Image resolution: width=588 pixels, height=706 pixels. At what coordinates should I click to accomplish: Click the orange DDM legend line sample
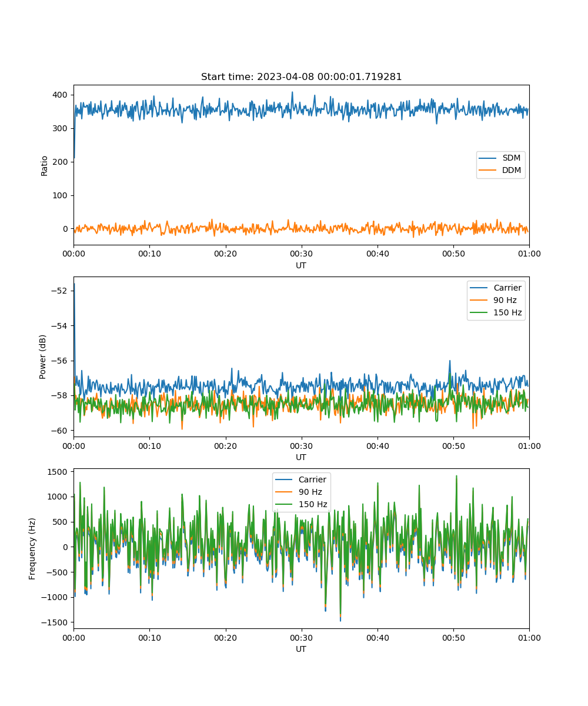point(489,171)
